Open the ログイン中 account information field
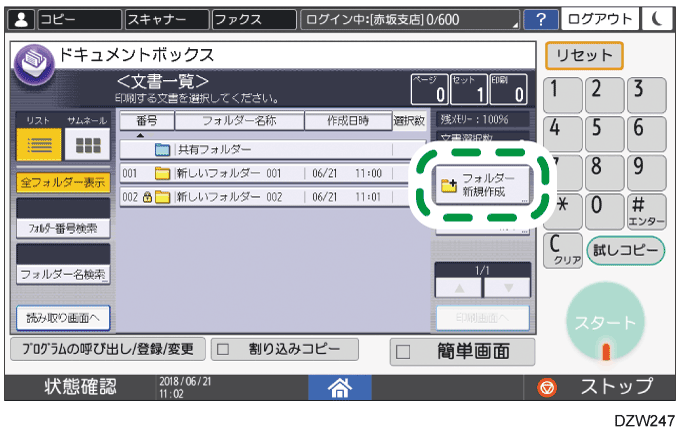Screen dimensions: 679x431 [410, 19]
